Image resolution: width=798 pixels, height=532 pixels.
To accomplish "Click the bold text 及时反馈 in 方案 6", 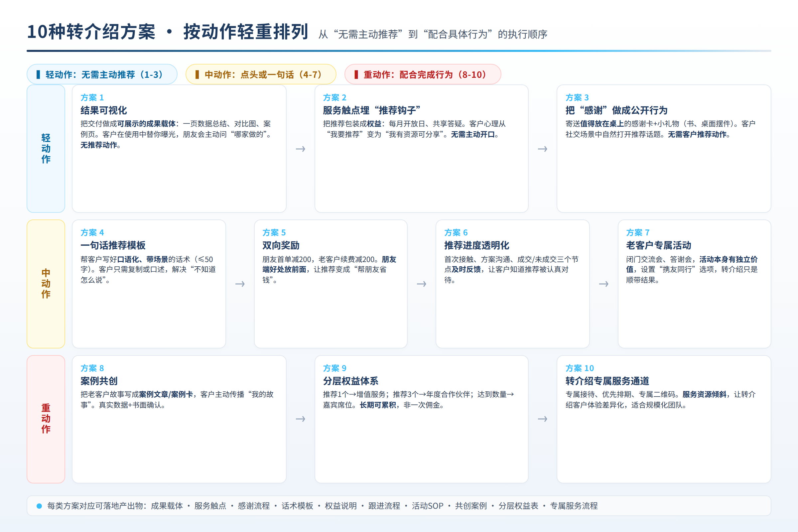I will click(466, 269).
